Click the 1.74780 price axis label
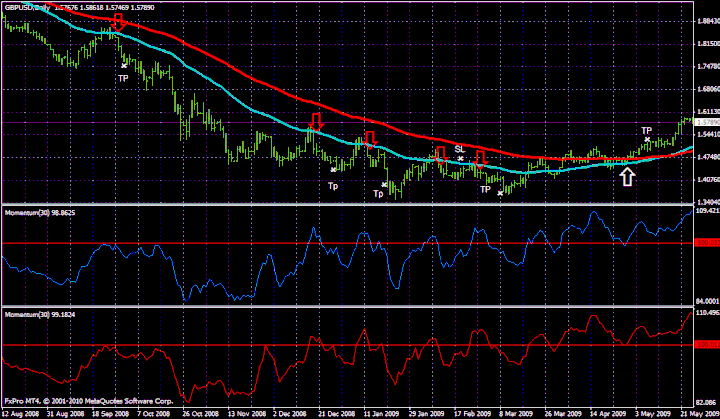 coord(708,67)
